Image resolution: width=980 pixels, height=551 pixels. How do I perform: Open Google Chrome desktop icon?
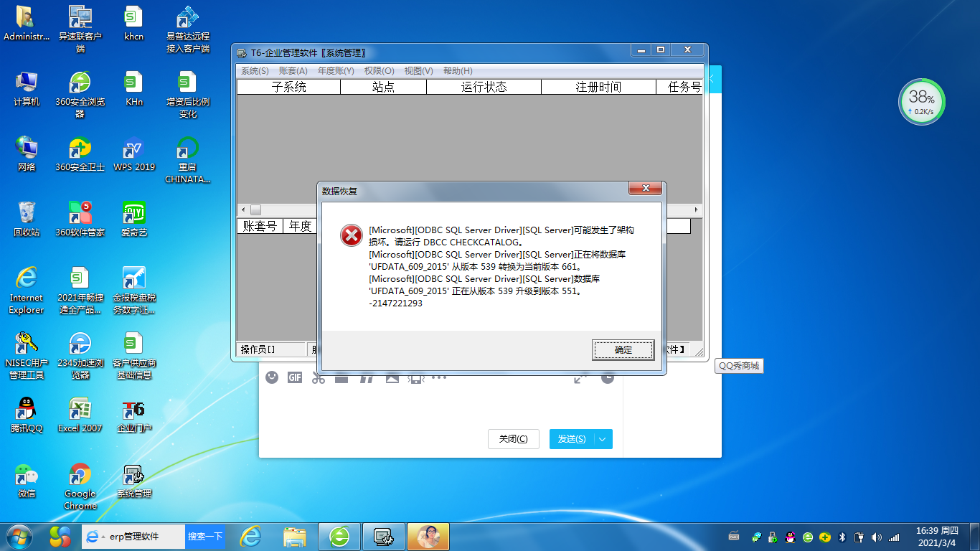(x=80, y=486)
